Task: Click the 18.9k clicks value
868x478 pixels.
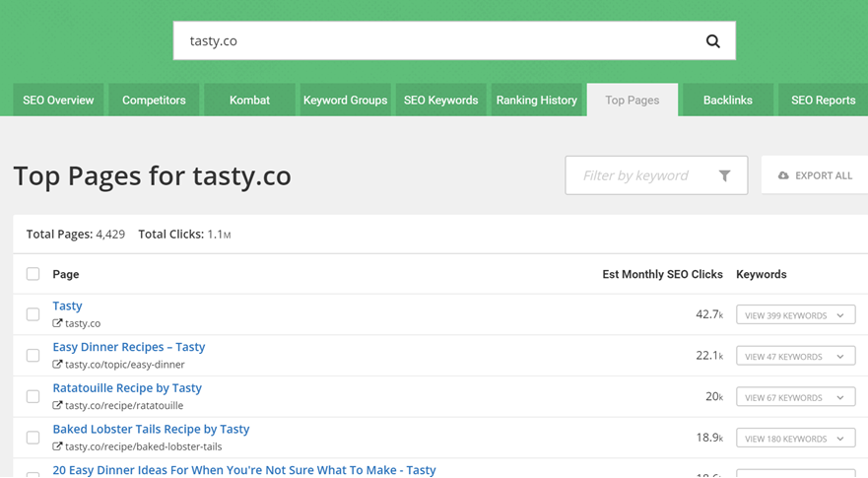Action: [x=709, y=437]
